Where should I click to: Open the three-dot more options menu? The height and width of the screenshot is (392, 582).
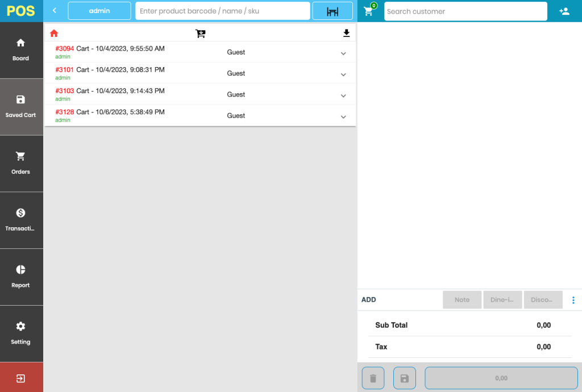pos(573,300)
